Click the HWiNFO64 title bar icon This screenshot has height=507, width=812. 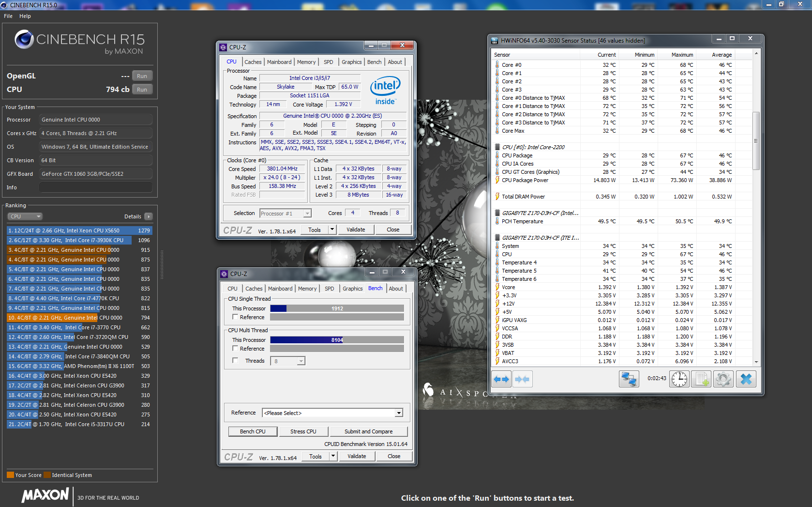click(x=495, y=41)
